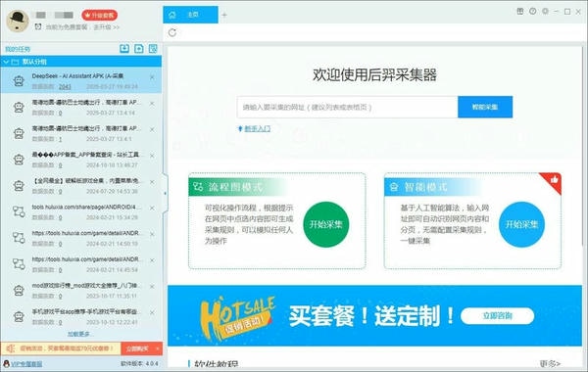This screenshot has height=372, width=588.
Task: Click the speaker icon in promo bar
Action: tap(11, 349)
